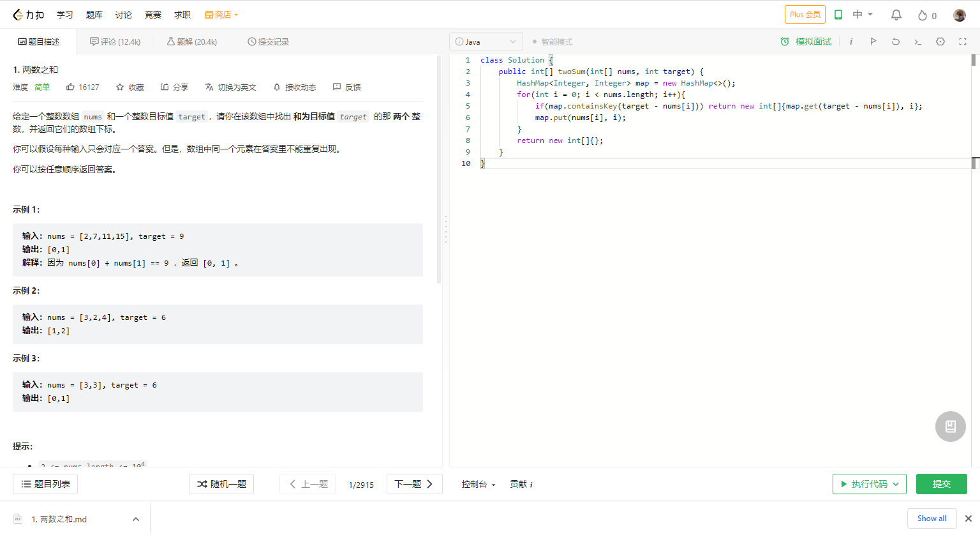Enter fullscreen editor mode

pos(962,42)
